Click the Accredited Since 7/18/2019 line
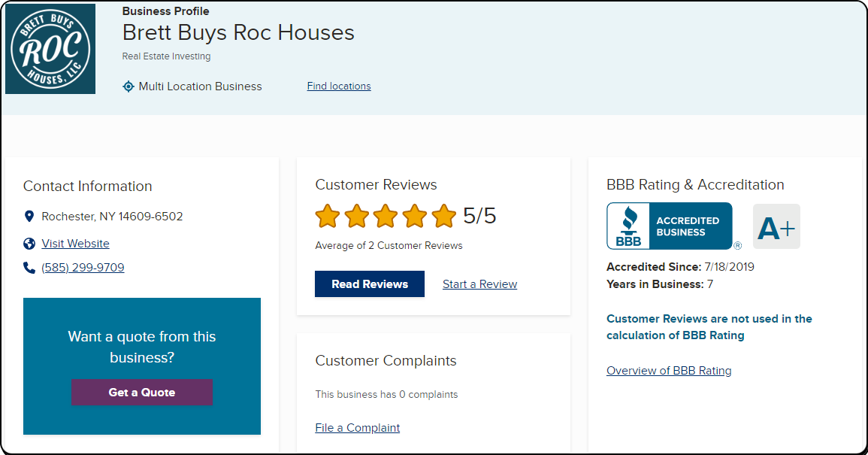This screenshot has height=455, width=868. (x=680, y=267)
